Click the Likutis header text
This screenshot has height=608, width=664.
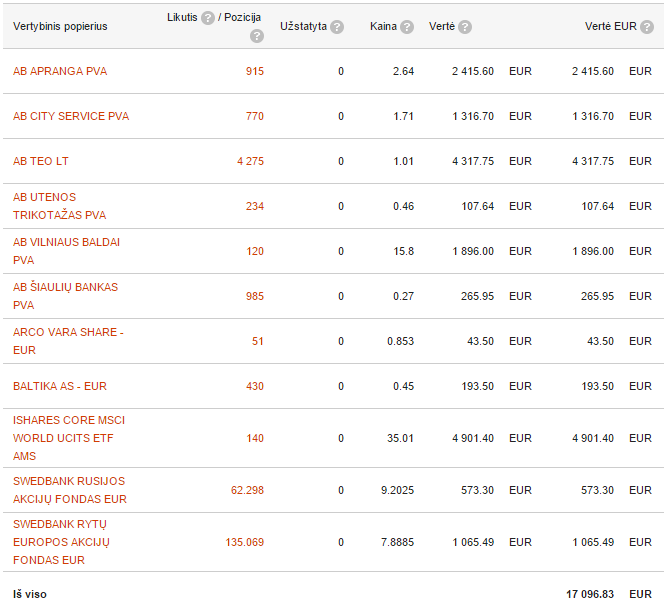(182, 17)
